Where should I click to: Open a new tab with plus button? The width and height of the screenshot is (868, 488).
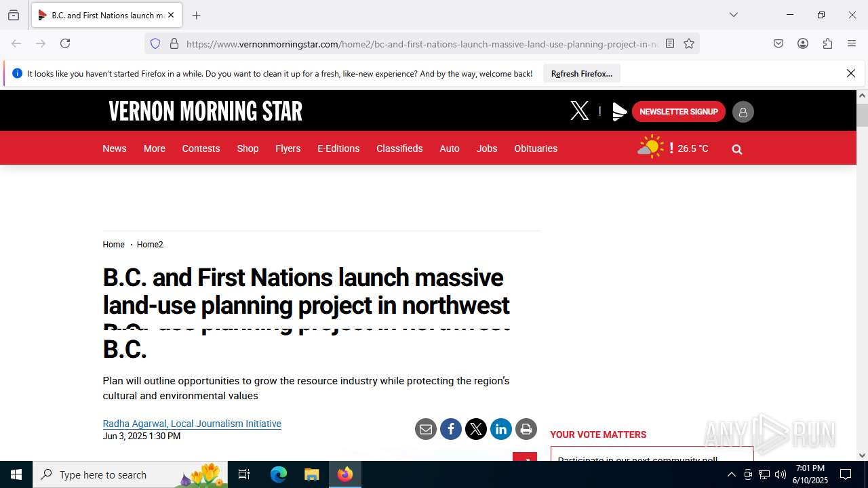[196, 15]
